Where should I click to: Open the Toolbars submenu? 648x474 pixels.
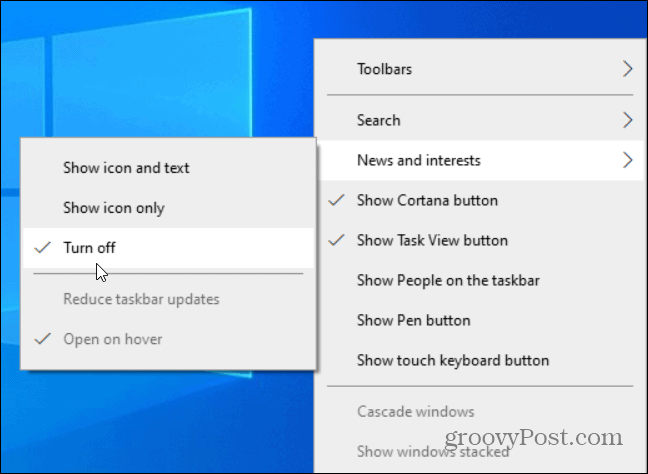479,69
